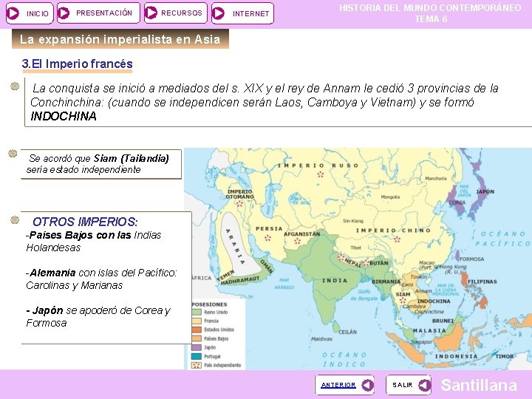Click the 'Siam (Tailandia)' bold text
This screenshot has height=399, width=532.
132,158
